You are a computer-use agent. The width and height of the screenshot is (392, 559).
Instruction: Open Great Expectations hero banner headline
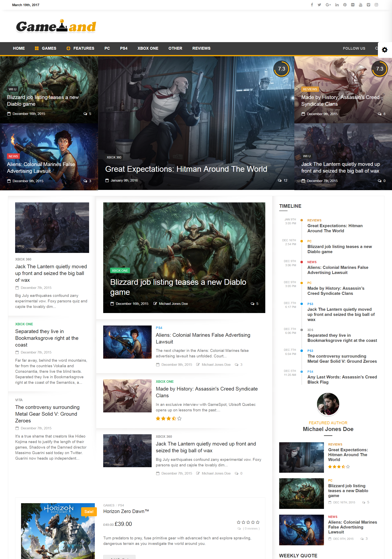[x=186, y=169]
